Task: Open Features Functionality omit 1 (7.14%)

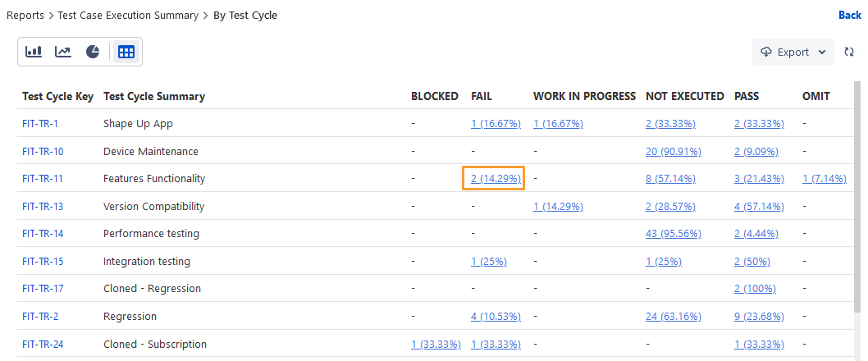Action: pos(824,179)
